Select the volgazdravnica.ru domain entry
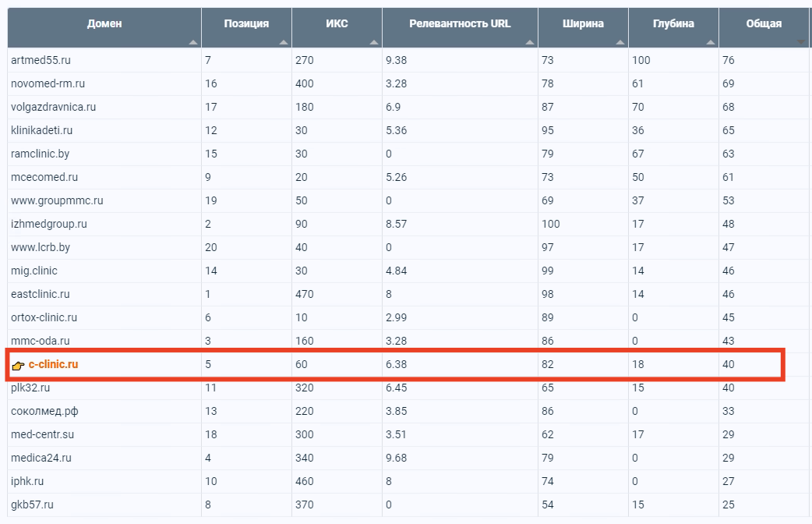Screen dimensions: 812x524 point(53,107)
